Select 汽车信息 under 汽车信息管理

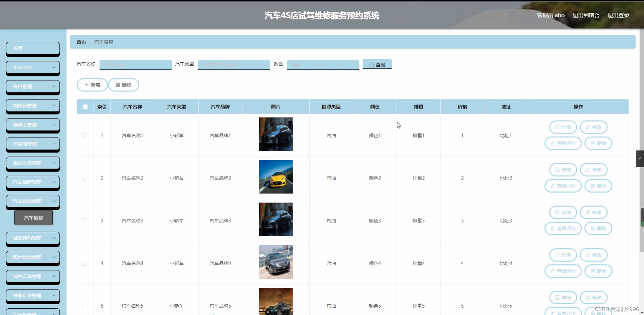pyautogui.click(x=33, y=217)
